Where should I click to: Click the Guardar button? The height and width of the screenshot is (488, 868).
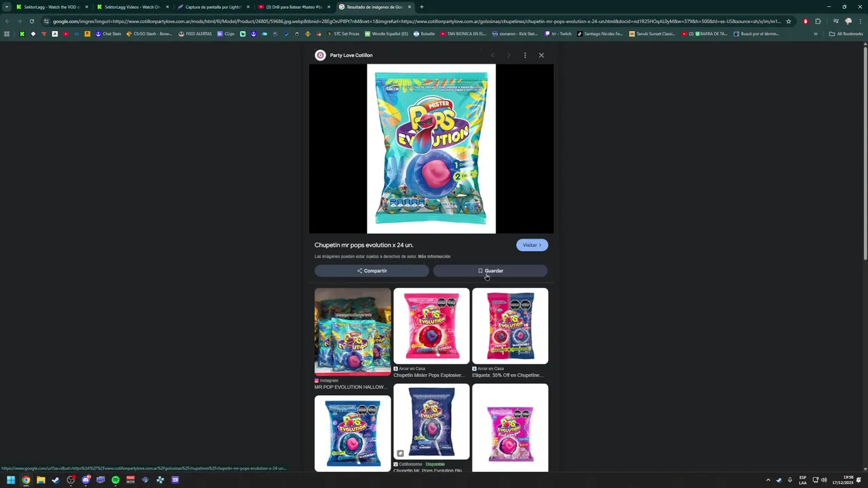pos(490,270)
